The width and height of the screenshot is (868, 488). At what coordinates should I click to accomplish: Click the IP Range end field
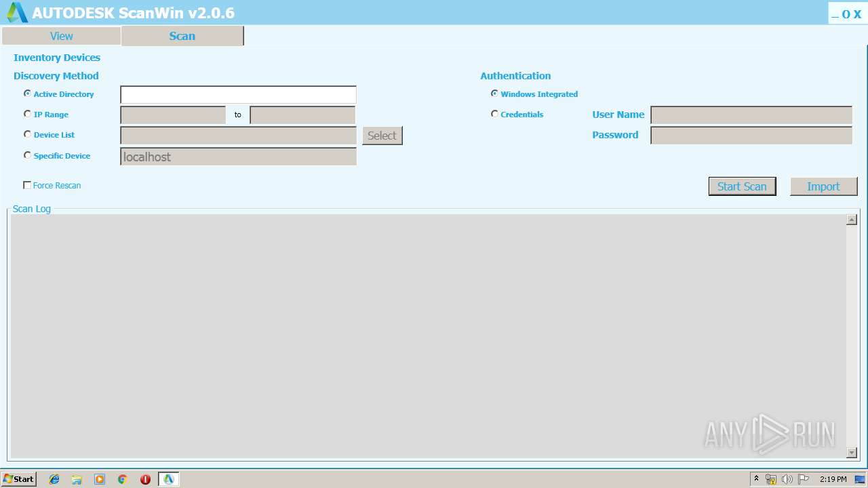(302, 115)
